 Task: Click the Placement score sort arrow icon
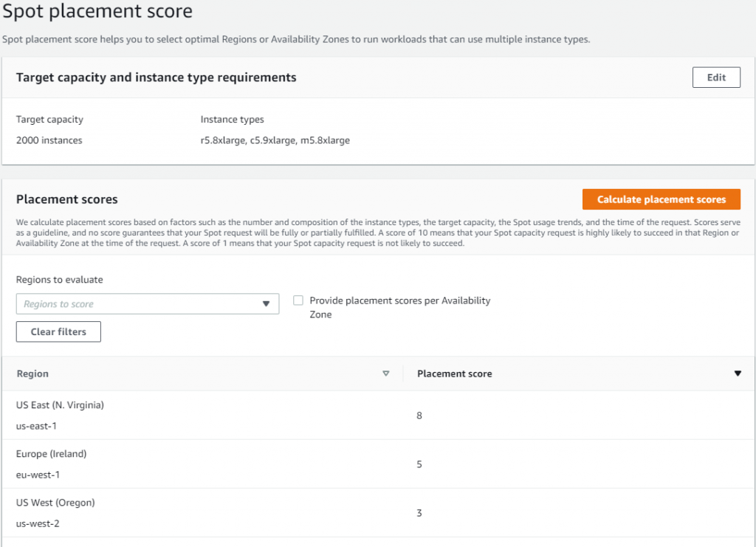click(738, 374)
